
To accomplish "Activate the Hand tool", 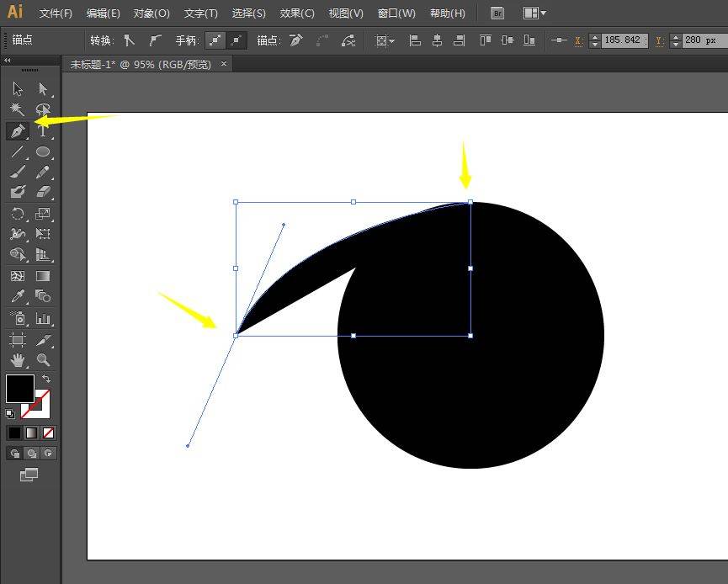I will point(17,360).
